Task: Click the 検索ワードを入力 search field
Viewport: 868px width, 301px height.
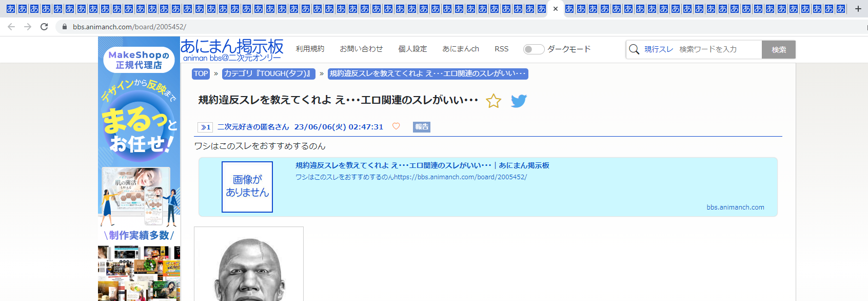Action: click(719, 49)
